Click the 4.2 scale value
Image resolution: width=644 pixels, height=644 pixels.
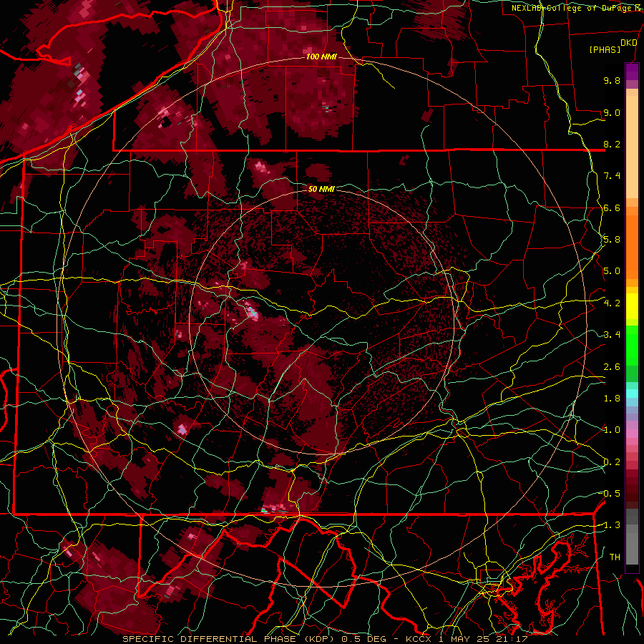[x=612, y=303]
